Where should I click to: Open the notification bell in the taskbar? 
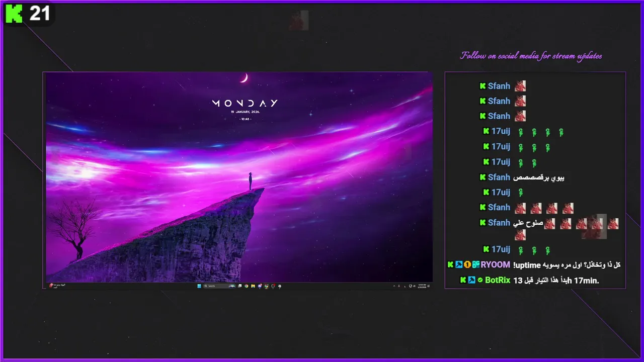point(429,286)
